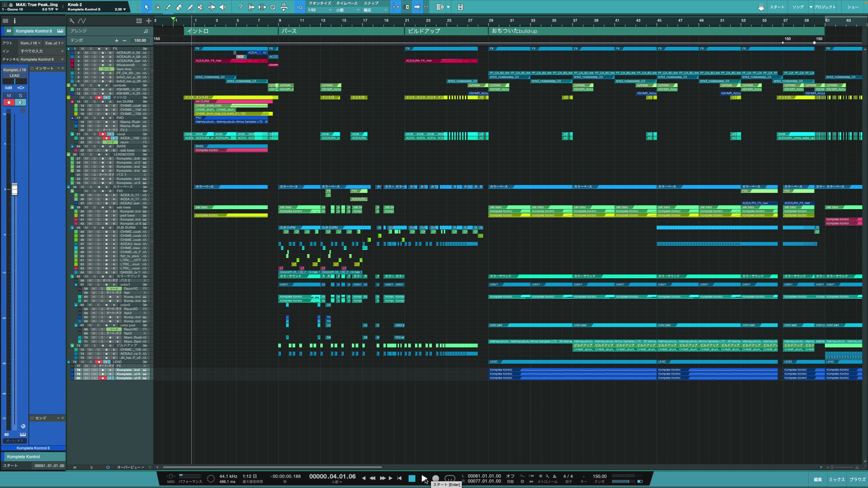This screenshot has width=868, height=488.
Task: Click the Stop button in transport
Action: [412, 478]
